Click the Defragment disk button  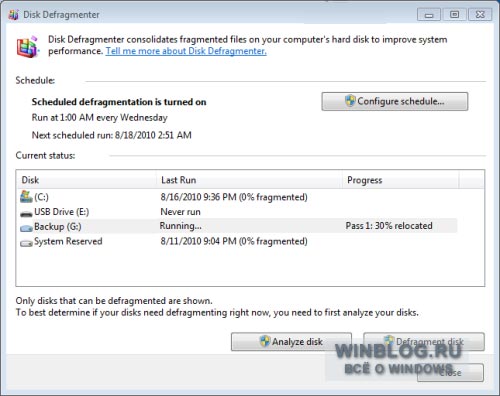click(x=424, y=342)
